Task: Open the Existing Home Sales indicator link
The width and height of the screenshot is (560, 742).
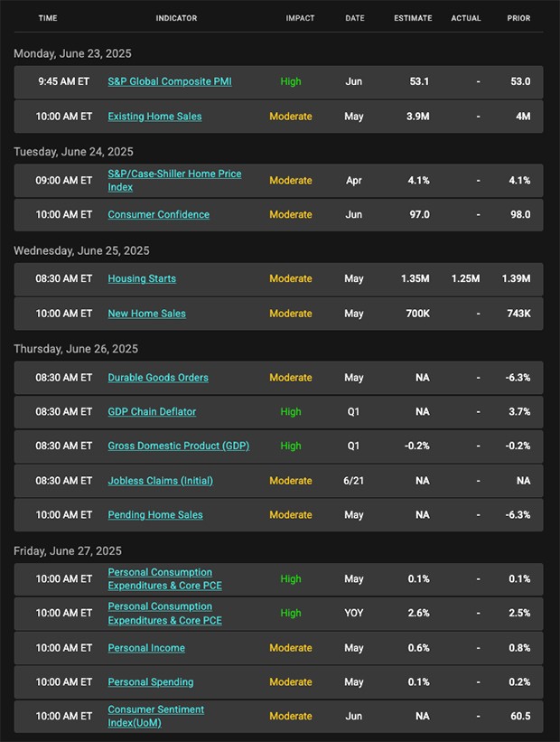Action: (154, 117)
